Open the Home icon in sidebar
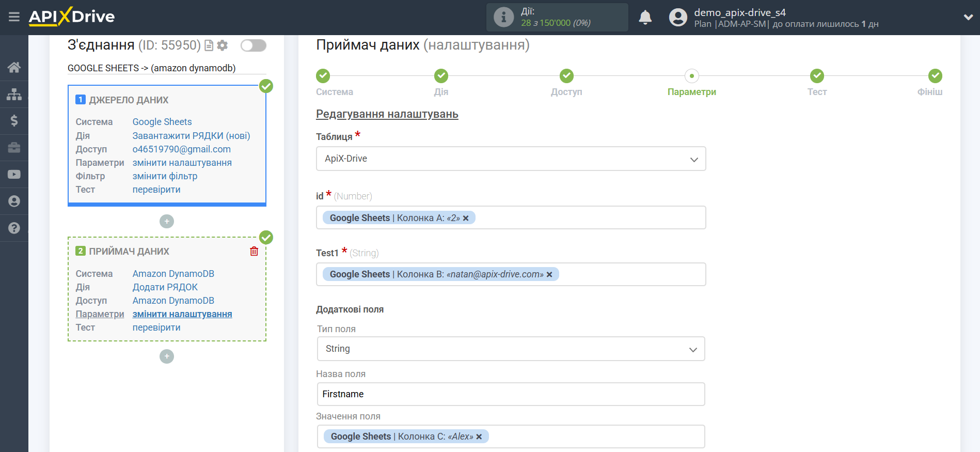The width and height of the screenshot is (980, 452). (x=14, y=67)
